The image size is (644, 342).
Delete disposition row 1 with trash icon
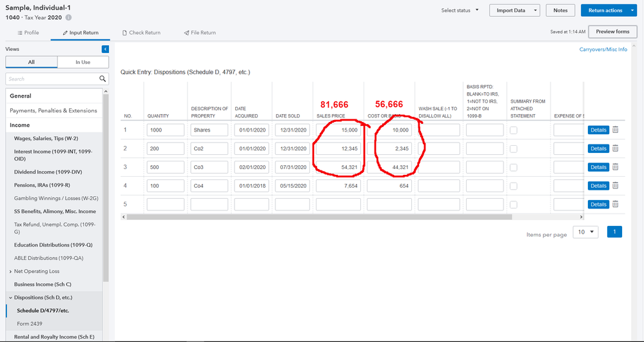[615, 130]
